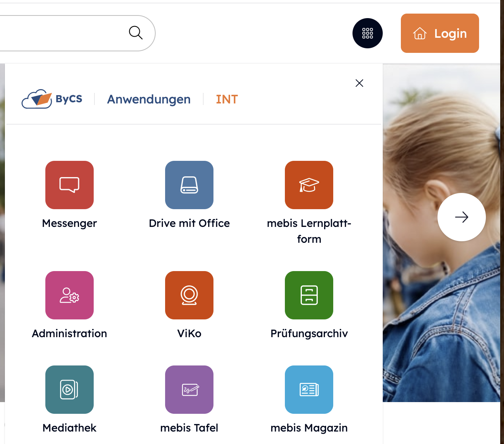Image resolution: width=504 pixels, height=444 pixels.
Task: Click the Login button
Action: tap(440, 33)
